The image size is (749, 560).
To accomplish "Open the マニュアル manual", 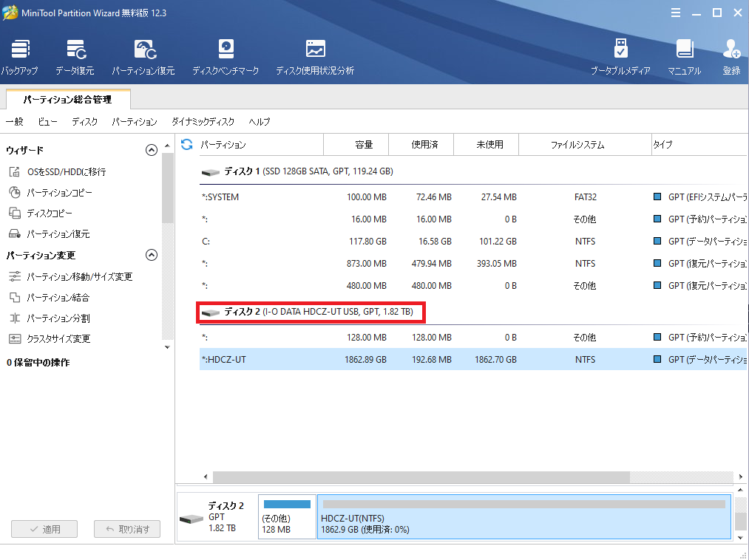I will tap(684, 58).
